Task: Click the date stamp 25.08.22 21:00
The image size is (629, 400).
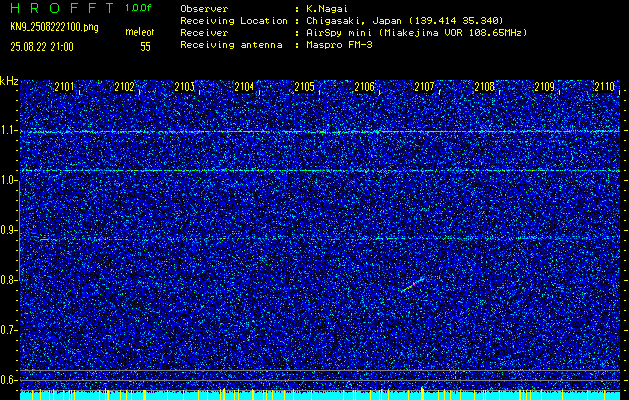Action: tap(42, 47)
